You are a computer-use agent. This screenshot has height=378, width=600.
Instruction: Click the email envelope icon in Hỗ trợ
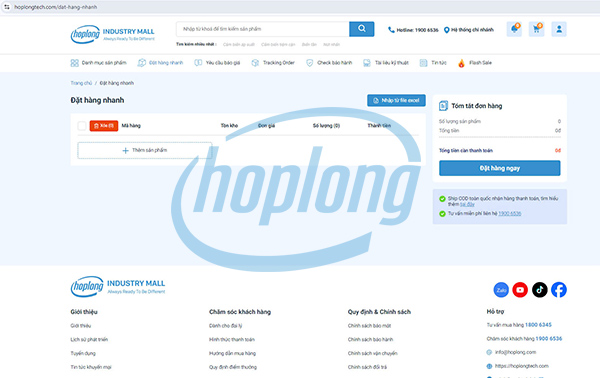tap(489, 352)
